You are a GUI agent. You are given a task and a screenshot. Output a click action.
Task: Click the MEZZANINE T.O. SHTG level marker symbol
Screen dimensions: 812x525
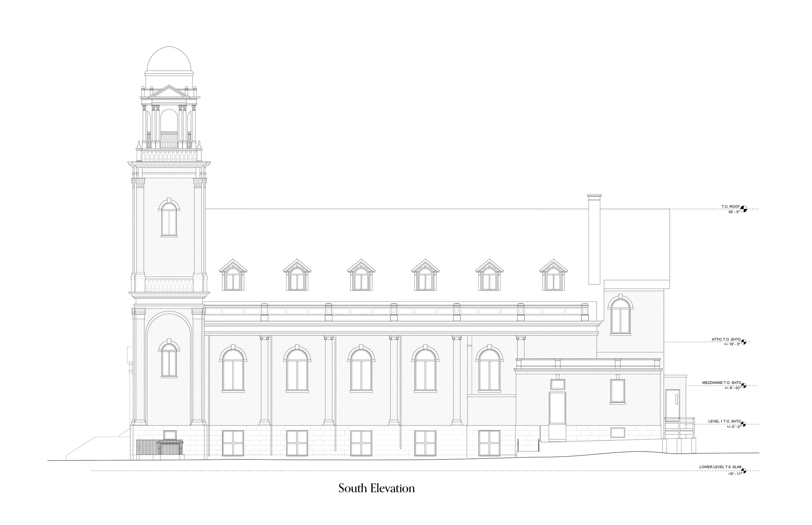click(743, 385)
